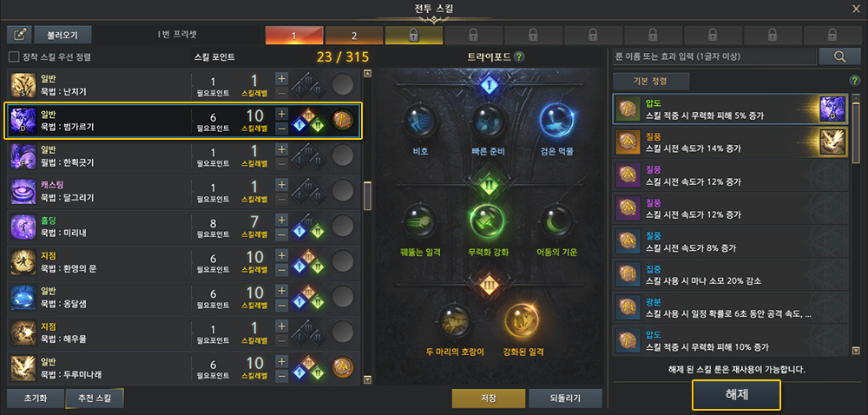Open the tripod help question mark
Screen dimensions: 868x415
(519, 56)
